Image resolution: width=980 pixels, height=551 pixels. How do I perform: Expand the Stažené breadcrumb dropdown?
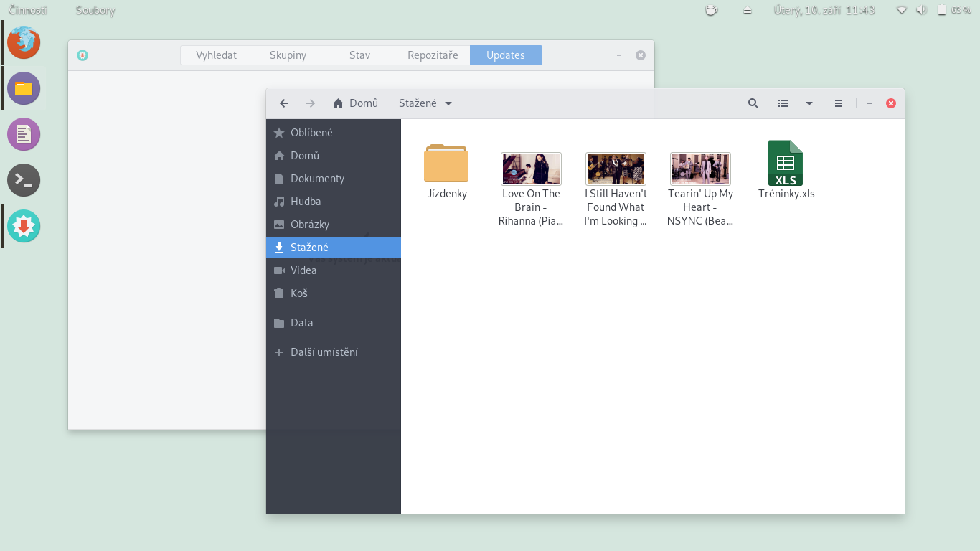tap(448, 103)
